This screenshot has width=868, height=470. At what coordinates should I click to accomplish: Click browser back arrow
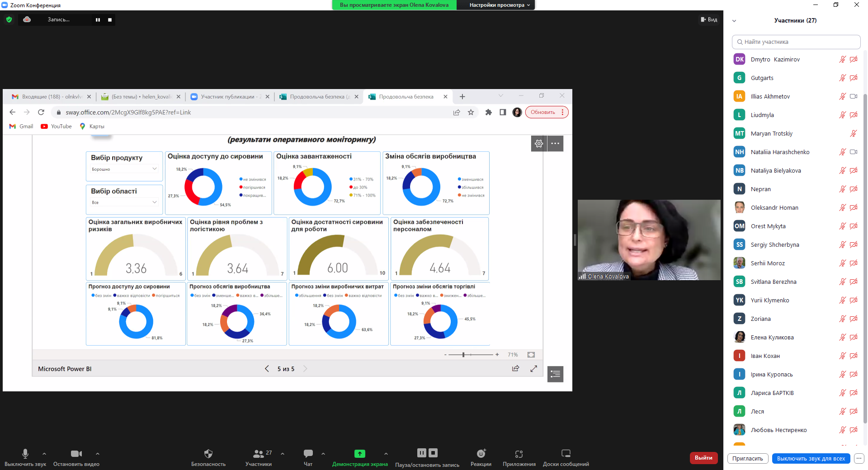pyautogui.click(x=13, y=112)
